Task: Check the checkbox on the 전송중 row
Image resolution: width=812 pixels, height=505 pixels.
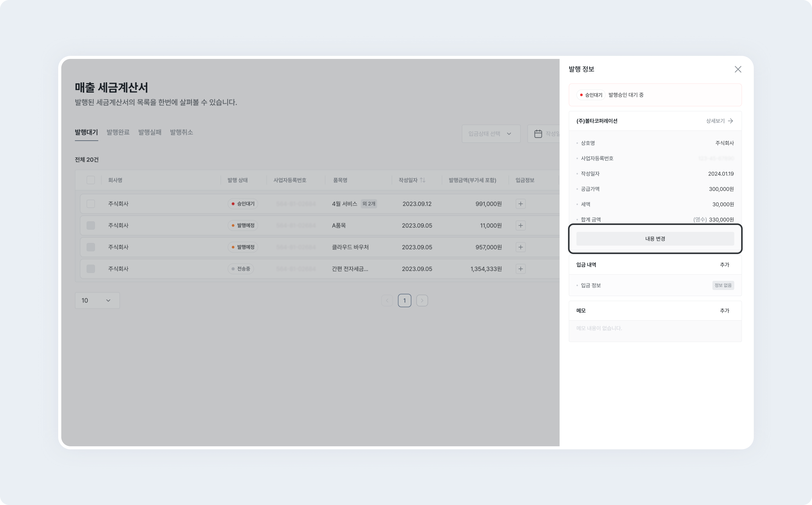Action: click(91, 269)
